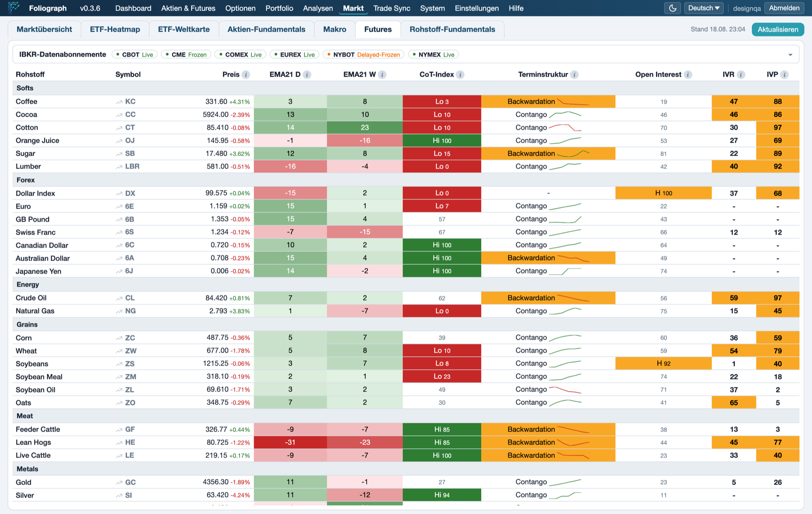
Task: Open the Optionen menu item
Action: (240, 8)
